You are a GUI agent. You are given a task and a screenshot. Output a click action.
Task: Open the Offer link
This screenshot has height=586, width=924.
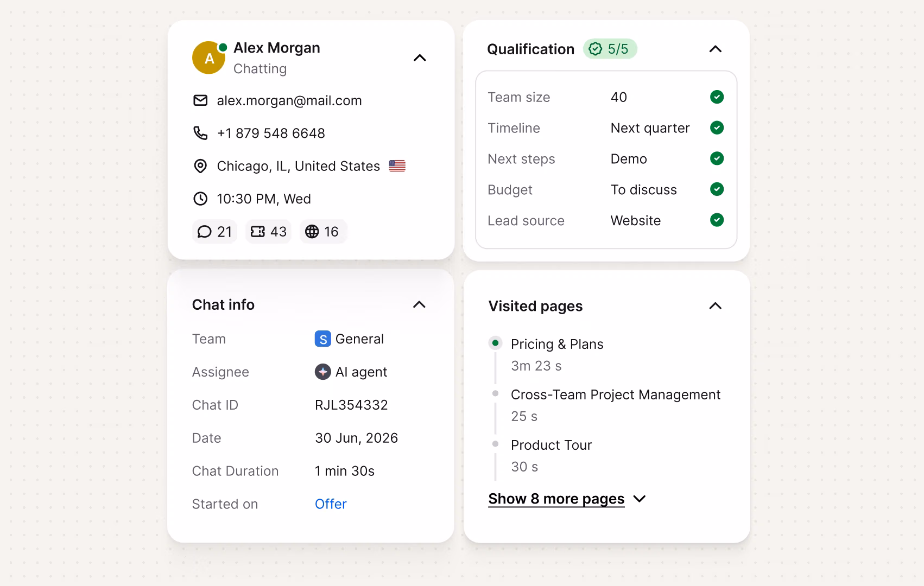pyautogui.click(x=331, y=504)
